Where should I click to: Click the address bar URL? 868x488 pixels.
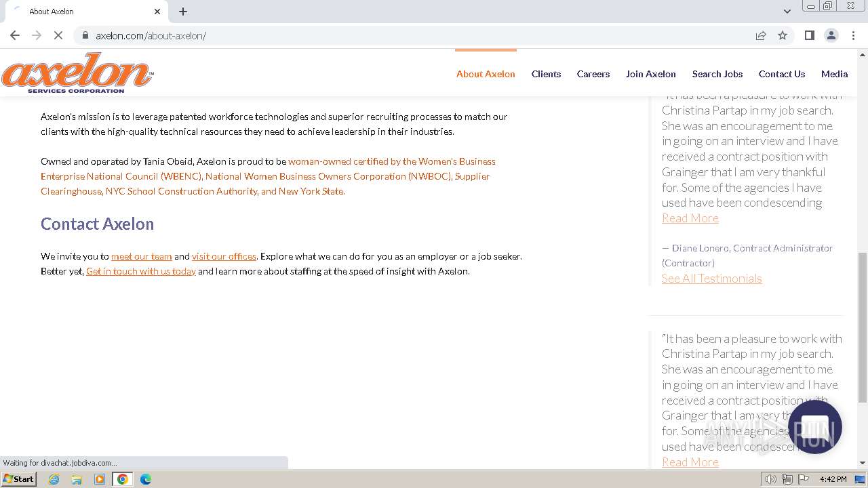151,35
